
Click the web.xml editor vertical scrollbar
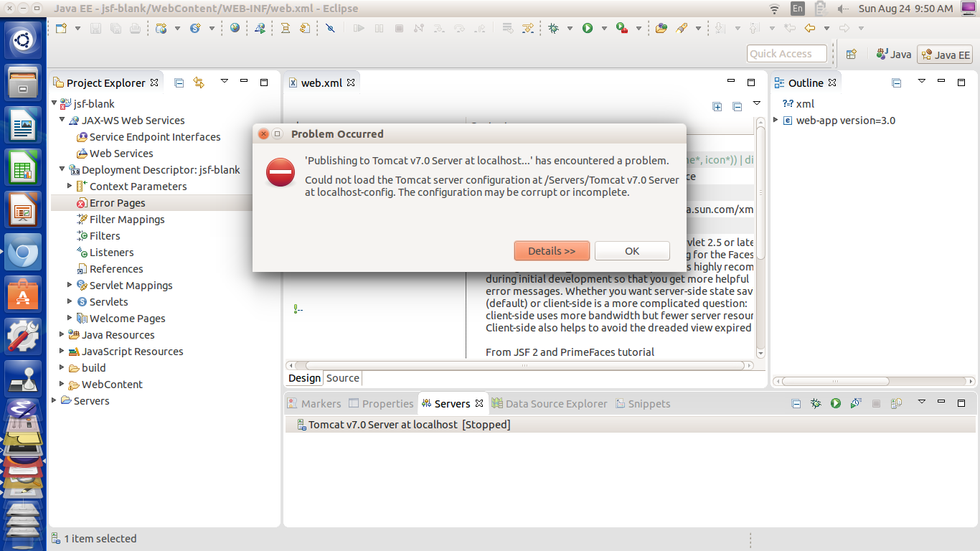tap(760, 237)
